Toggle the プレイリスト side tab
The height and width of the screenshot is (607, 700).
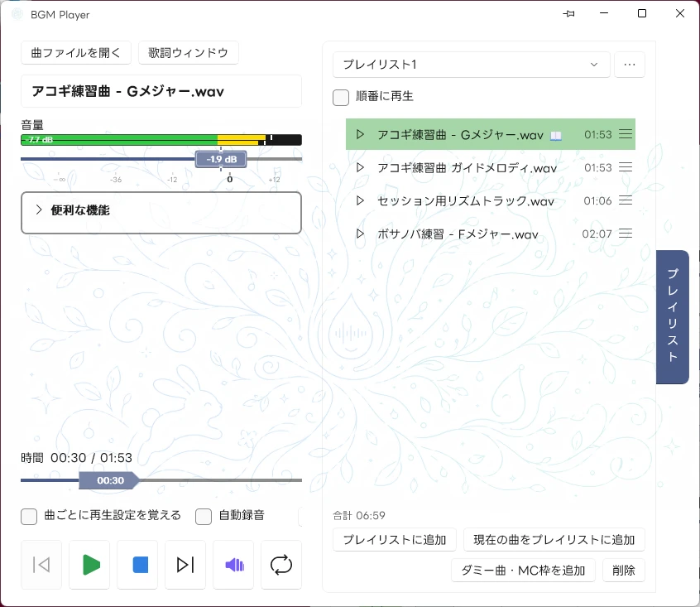(673, 316)
